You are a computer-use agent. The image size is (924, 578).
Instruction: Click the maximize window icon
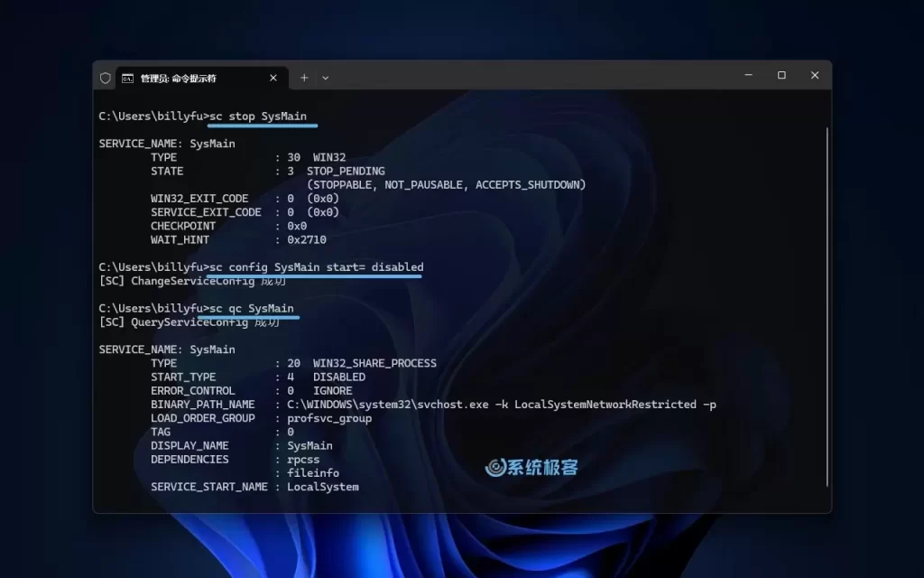780,77
